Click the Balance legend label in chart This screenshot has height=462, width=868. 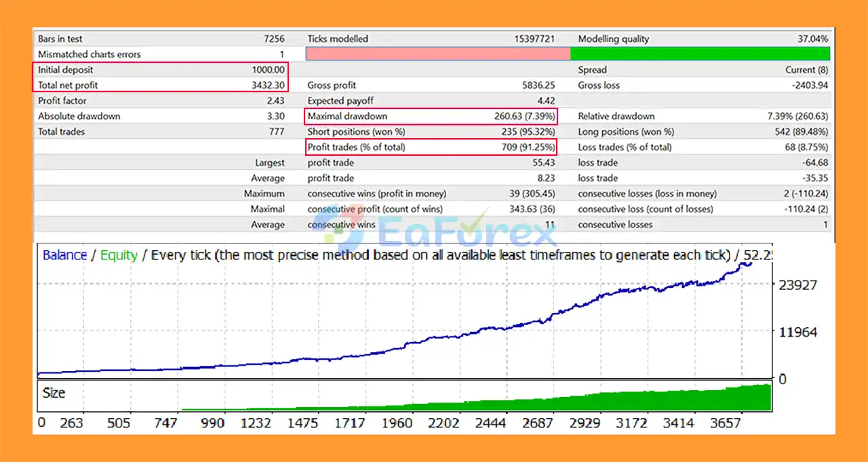(64, 255)
